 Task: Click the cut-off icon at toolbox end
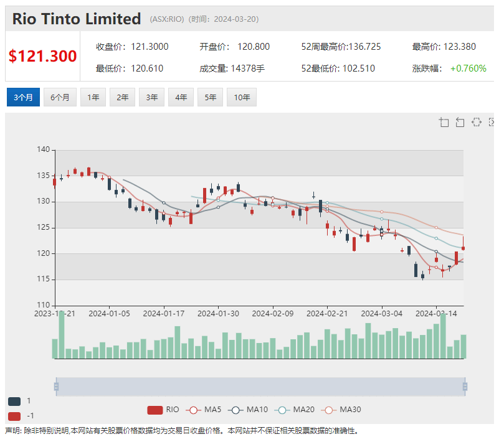491,122
